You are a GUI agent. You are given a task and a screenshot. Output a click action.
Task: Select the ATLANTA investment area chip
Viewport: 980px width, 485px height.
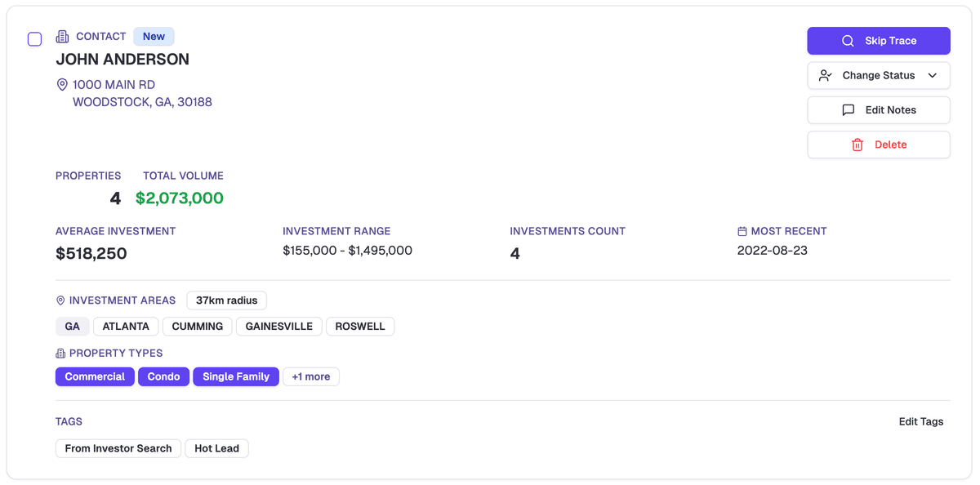126,326
